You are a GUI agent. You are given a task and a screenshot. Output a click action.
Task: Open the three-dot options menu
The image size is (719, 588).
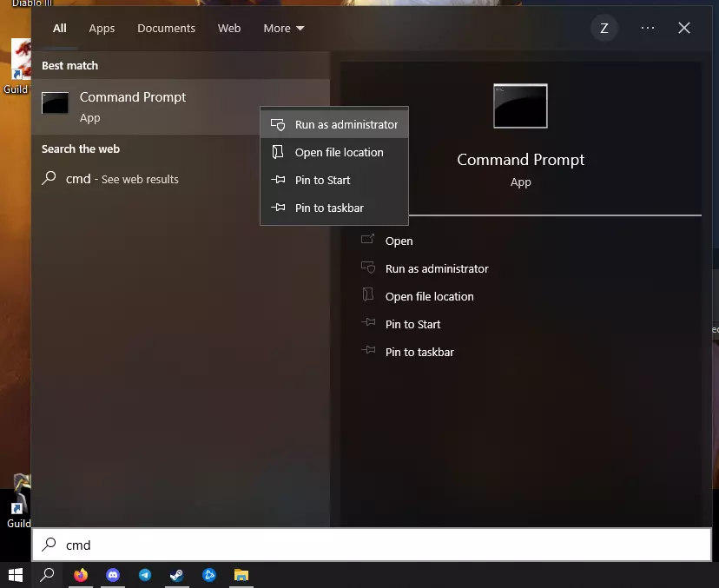tap(648, 28)
